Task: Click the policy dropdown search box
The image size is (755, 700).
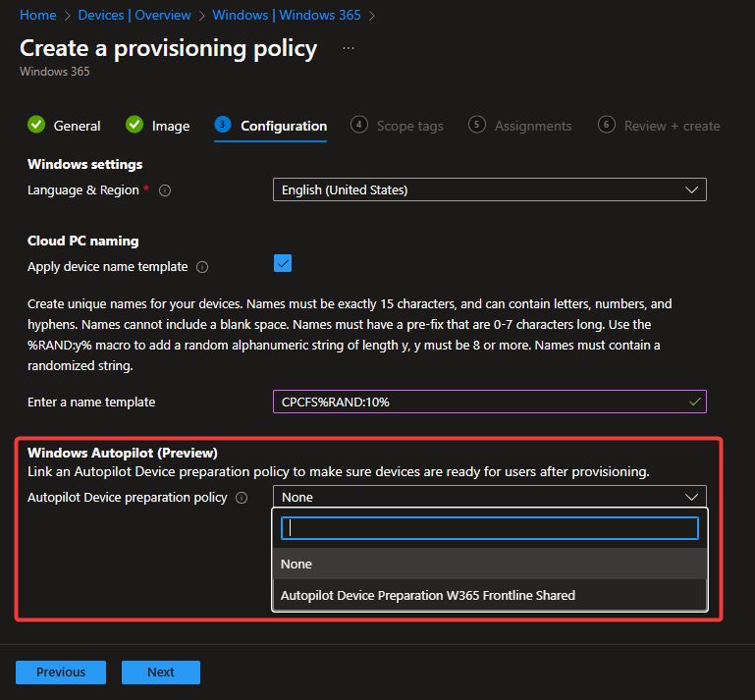Action: click(x=490, y=528)
